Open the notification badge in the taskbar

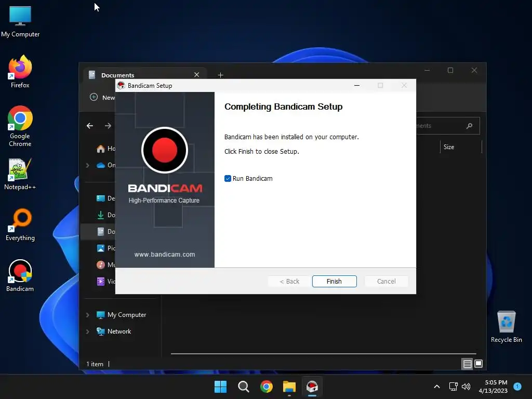517,386
